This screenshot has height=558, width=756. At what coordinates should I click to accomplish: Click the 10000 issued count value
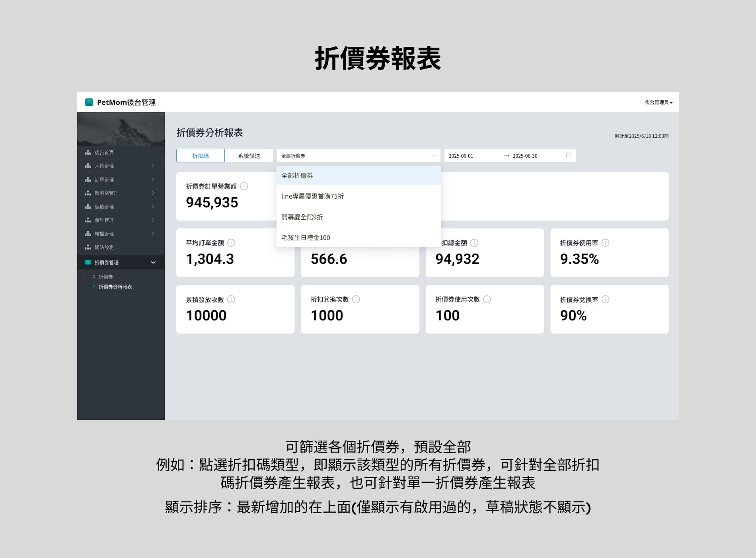coord(206,316)
